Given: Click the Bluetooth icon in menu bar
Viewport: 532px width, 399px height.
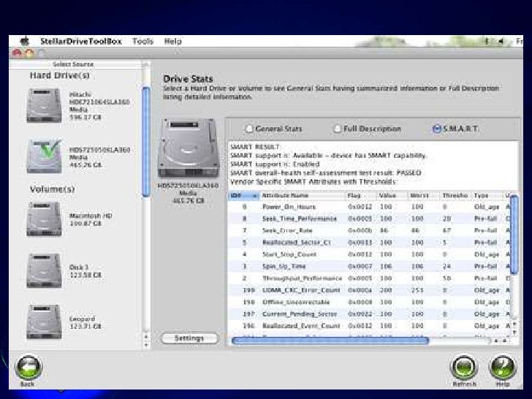Looking at the screenshot, I should click(x=487, y=42).
